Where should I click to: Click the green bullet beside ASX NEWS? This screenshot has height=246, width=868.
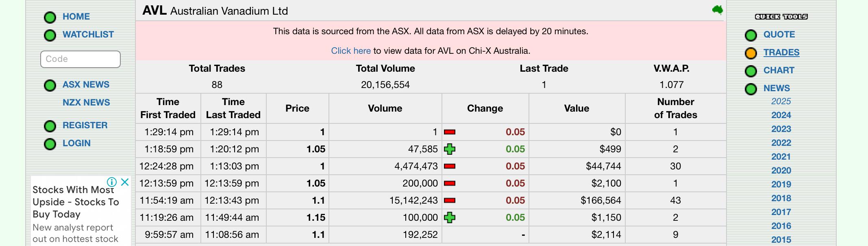[50, 86]
